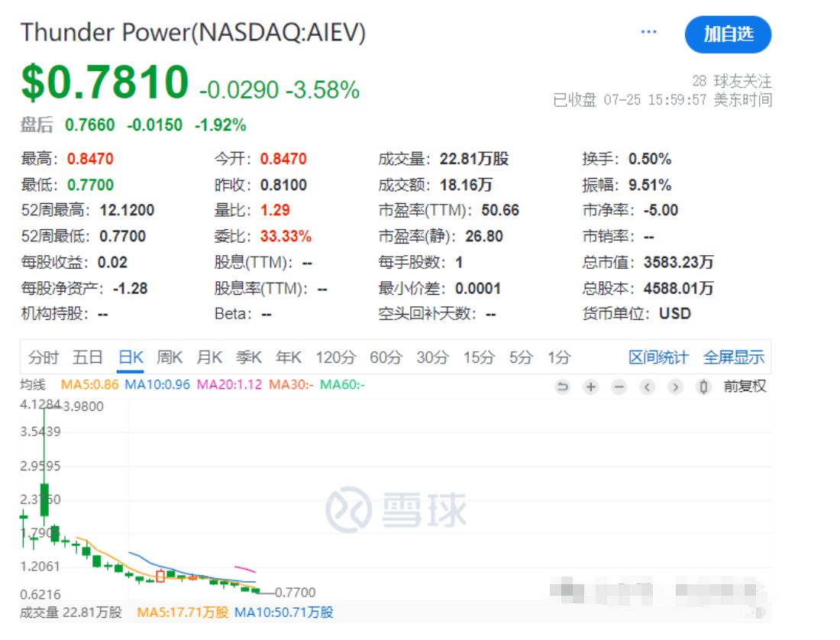Zoom in chart with plus icon
Viewport: 840px width, 640px height.
(x=591, y=386)
